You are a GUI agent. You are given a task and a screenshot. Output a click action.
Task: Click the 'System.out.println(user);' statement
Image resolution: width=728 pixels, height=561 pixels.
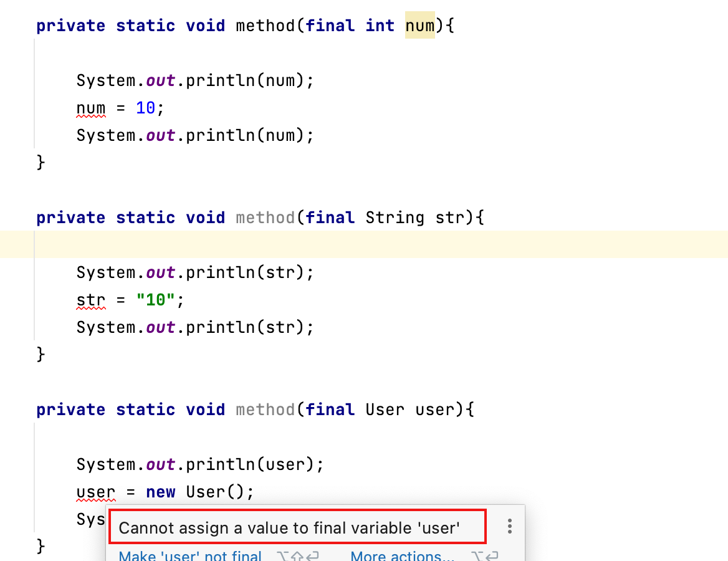pos(200,464)
